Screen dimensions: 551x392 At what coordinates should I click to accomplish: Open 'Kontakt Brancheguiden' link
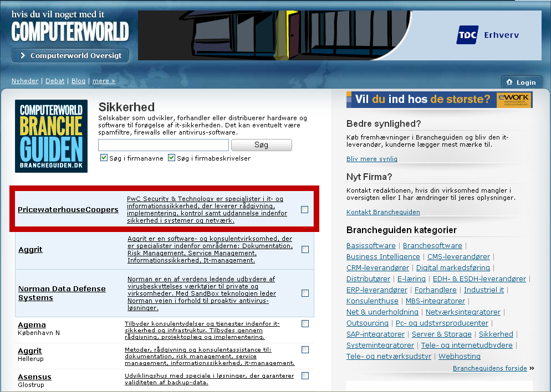click(383, 212)
